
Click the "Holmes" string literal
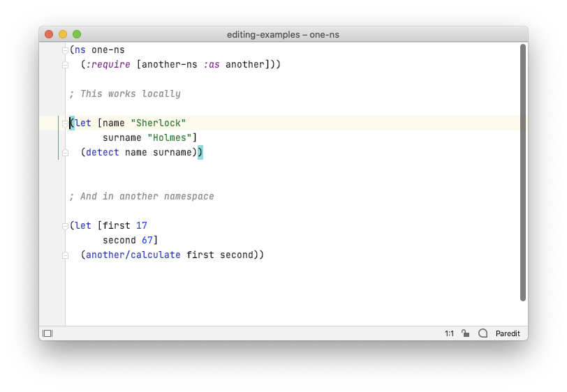pos(169,137)
